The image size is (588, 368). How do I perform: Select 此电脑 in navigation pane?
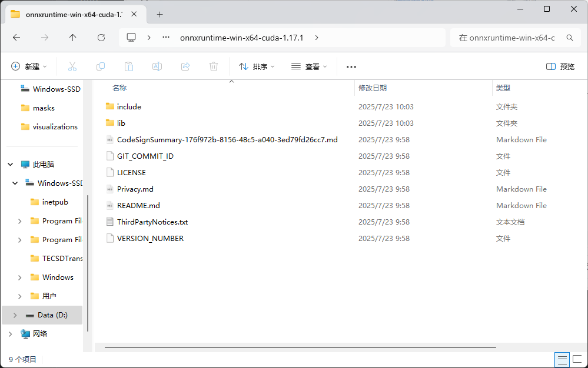click(x=44, y=165)
